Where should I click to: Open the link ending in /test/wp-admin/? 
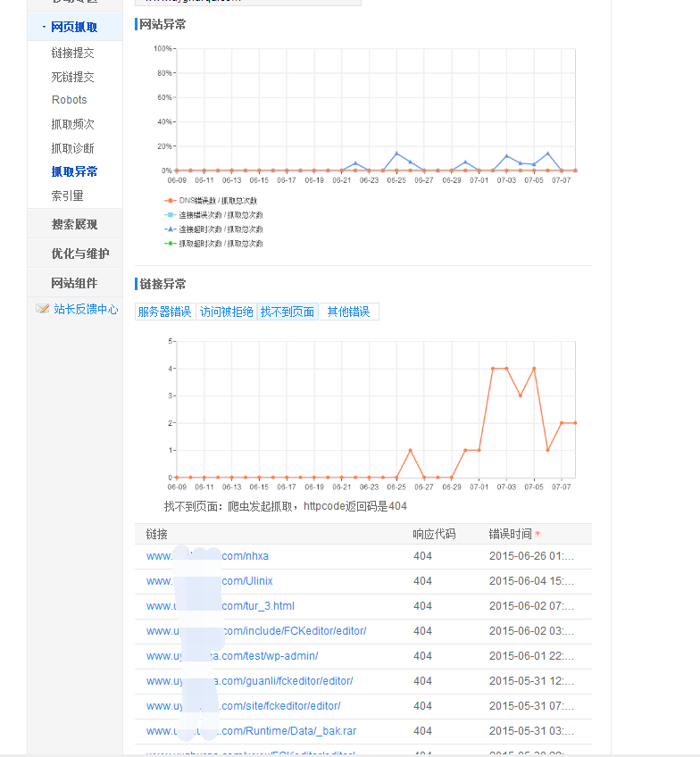[232, 656]
